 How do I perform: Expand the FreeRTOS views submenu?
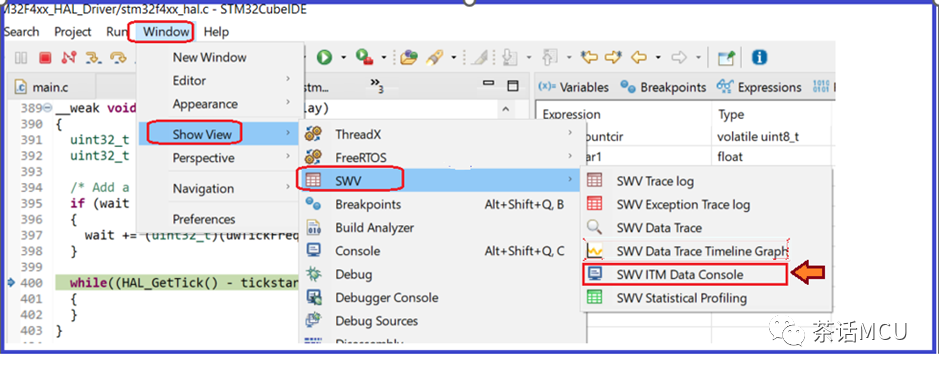click(x=440, y=157)
